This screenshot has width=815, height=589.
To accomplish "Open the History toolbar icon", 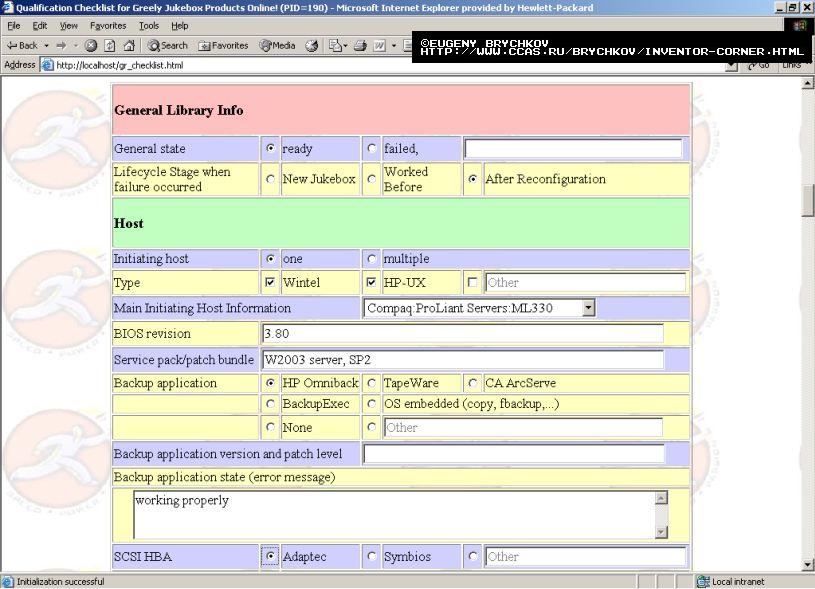I will click(311, 46).
